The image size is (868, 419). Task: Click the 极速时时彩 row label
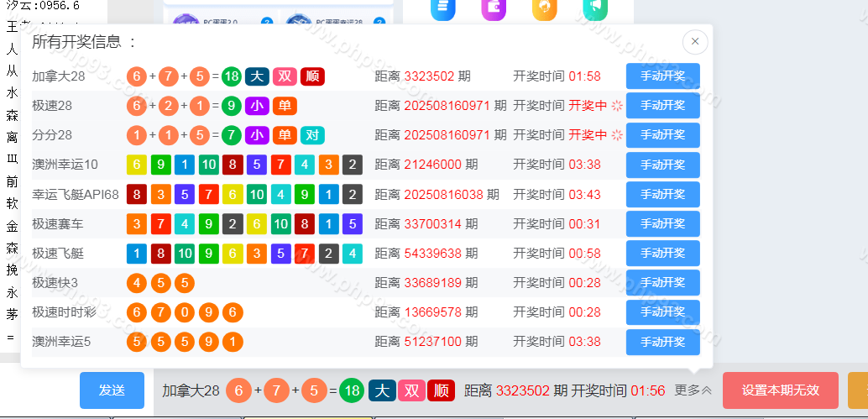click(x=64, y=312)
